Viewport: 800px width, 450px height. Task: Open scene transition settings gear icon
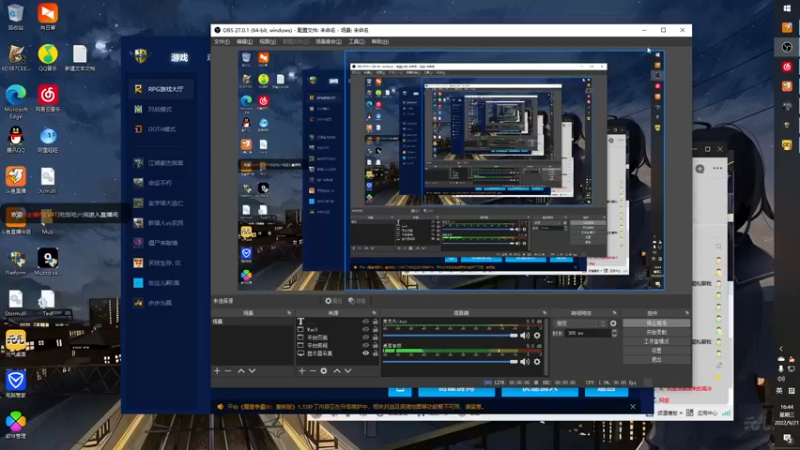613,323
